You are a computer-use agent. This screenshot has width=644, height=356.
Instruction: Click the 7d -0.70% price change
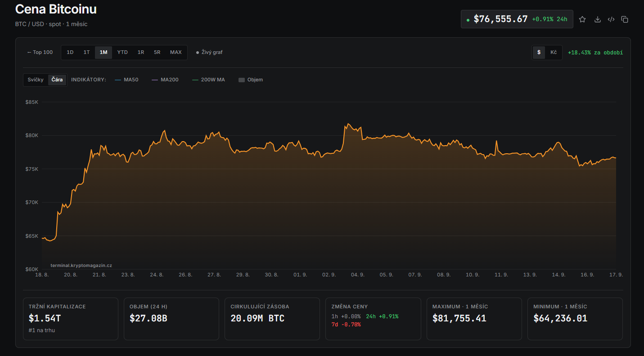point(346,325)
